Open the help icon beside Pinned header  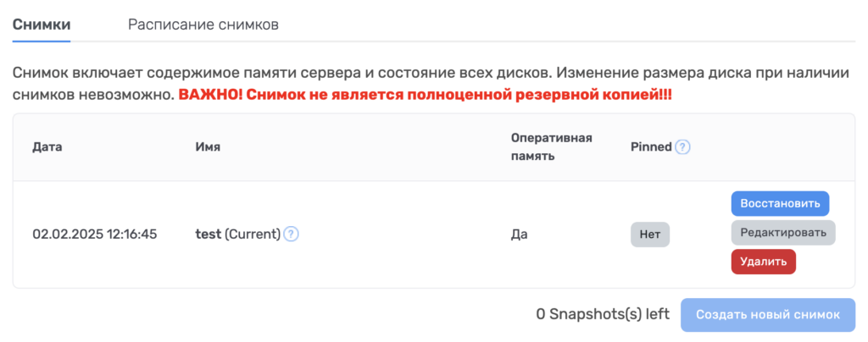pyautogui.click(x=683, y=147)
